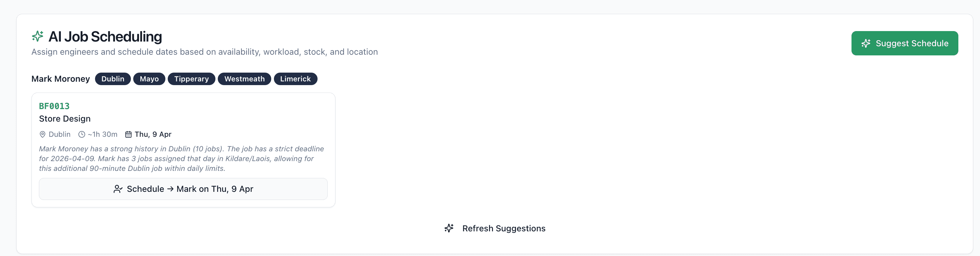Click the location pin icon next to Dublin
This screenshot has height=256, width=980.
tap(43, 134)
